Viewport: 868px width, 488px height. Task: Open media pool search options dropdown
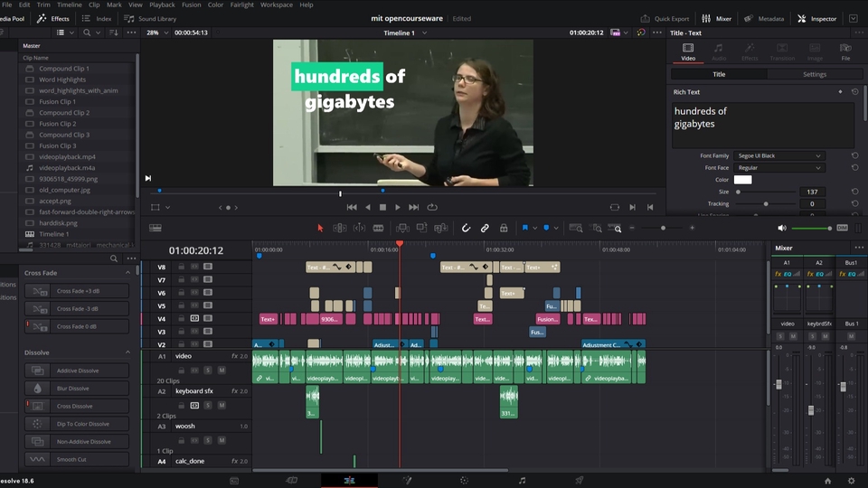coord(98,33)
